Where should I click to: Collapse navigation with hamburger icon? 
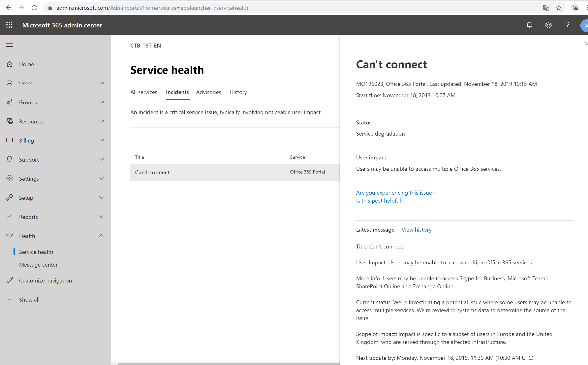pos(10,45)
